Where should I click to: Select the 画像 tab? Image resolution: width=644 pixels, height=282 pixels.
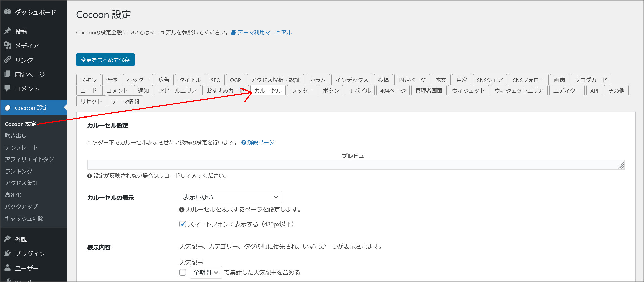(x=559, y=80)
